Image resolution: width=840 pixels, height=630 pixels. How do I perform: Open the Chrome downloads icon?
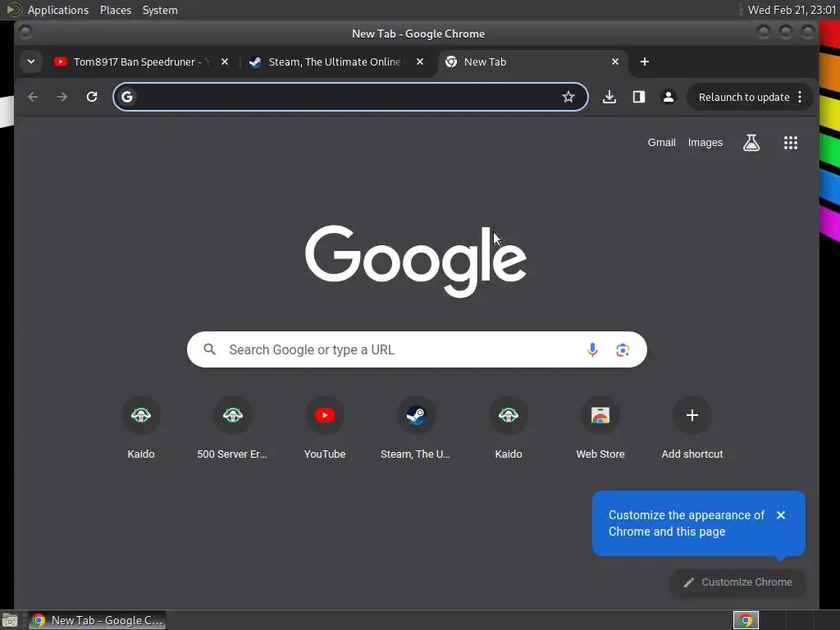pyautogui.click(x=609, y=97)
